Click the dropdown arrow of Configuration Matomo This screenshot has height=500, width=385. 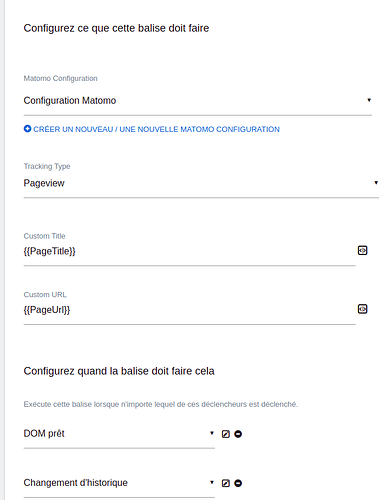click(369, 100)
